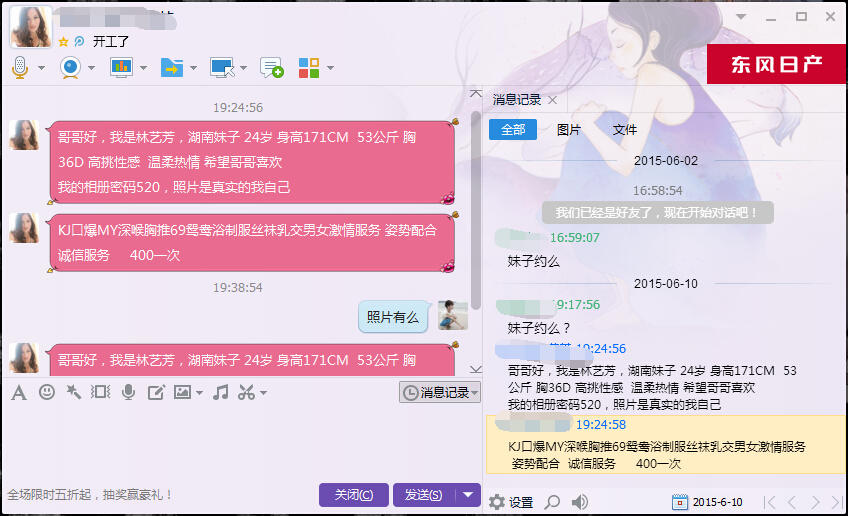
Task: Click the 关闭(C) button
Action: (x=354, y=494)
